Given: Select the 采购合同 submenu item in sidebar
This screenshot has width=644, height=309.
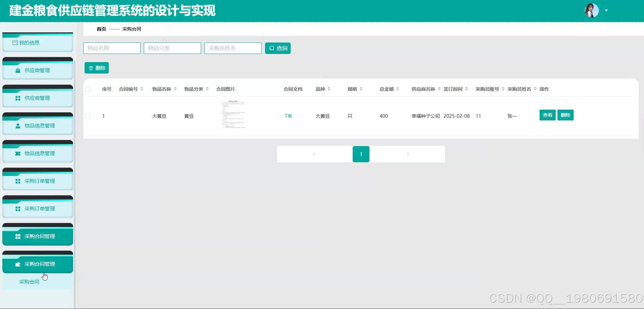Looking at the screenshot, I should 29,282.
